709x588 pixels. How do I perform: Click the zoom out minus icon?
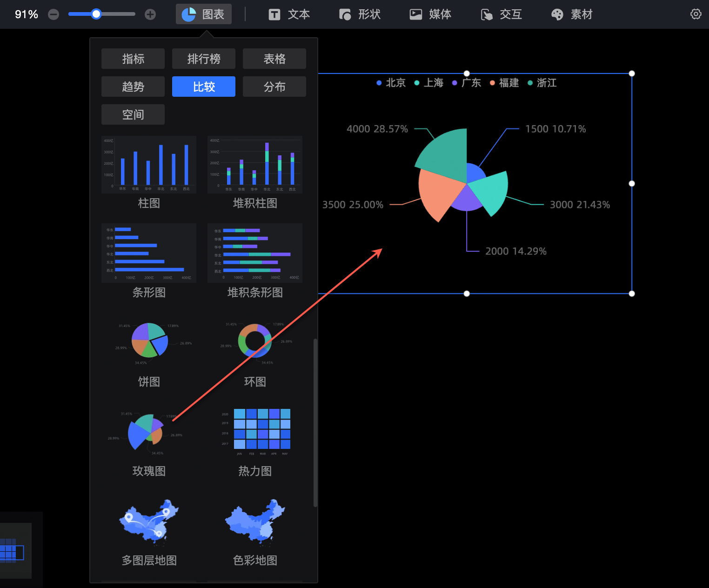54,14
